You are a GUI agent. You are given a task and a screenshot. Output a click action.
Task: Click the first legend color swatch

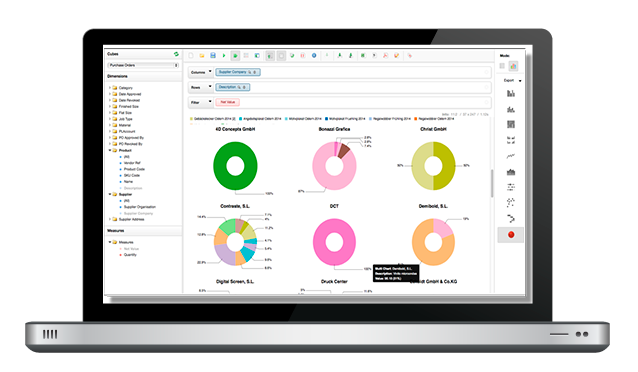click(191, 119)
